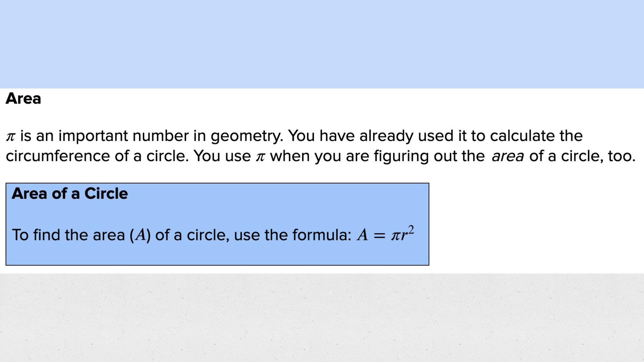
Task: Click the superscript 2 in the formula
Action: 411,230
